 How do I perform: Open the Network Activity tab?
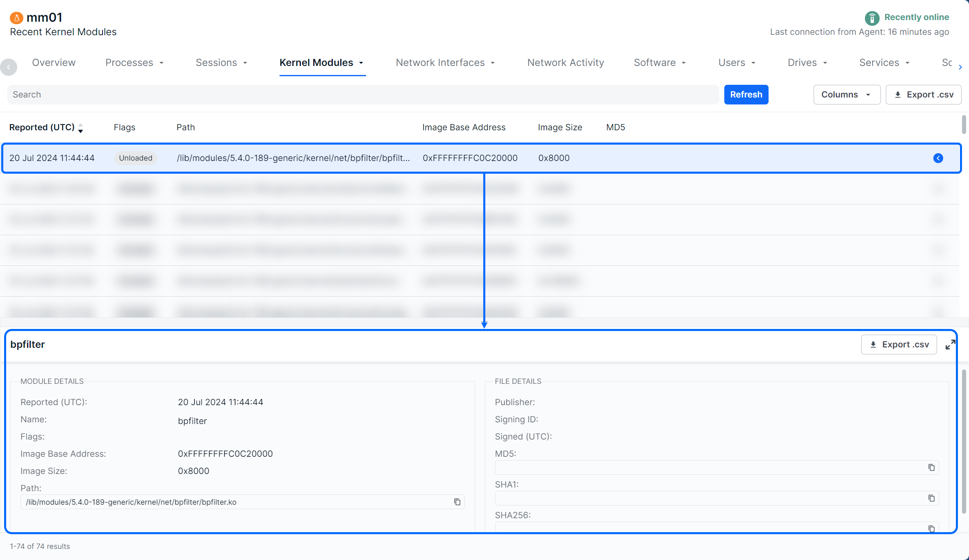pyautogui.click(x=565, y=63)
